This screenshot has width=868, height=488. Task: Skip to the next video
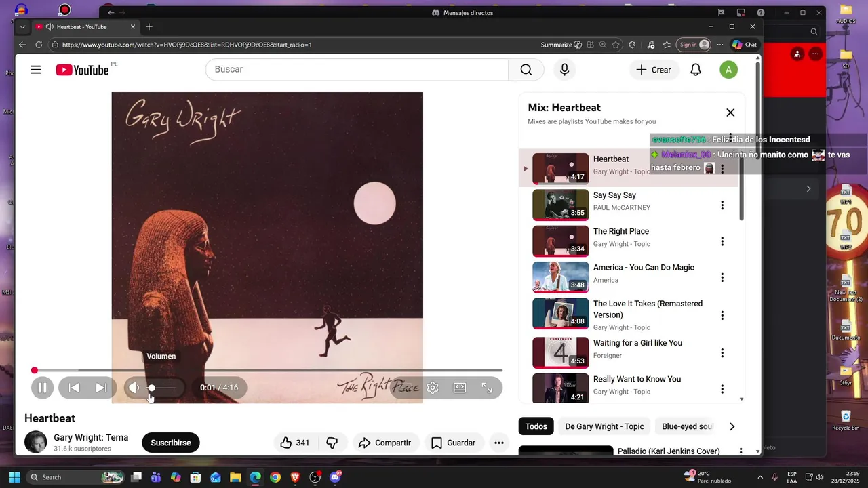pyautogui.click(x=101, y=388)
